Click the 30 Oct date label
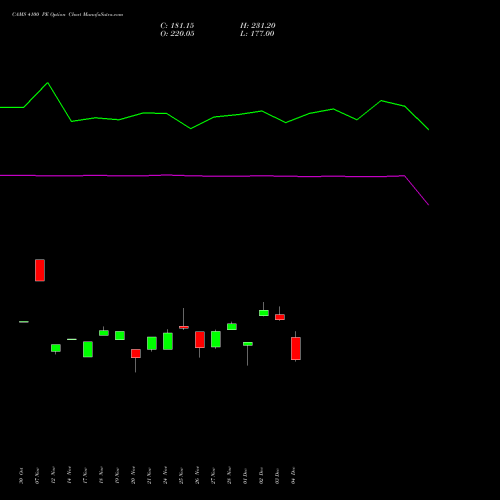This screenshot has width=500, height=500. [21, 476]
